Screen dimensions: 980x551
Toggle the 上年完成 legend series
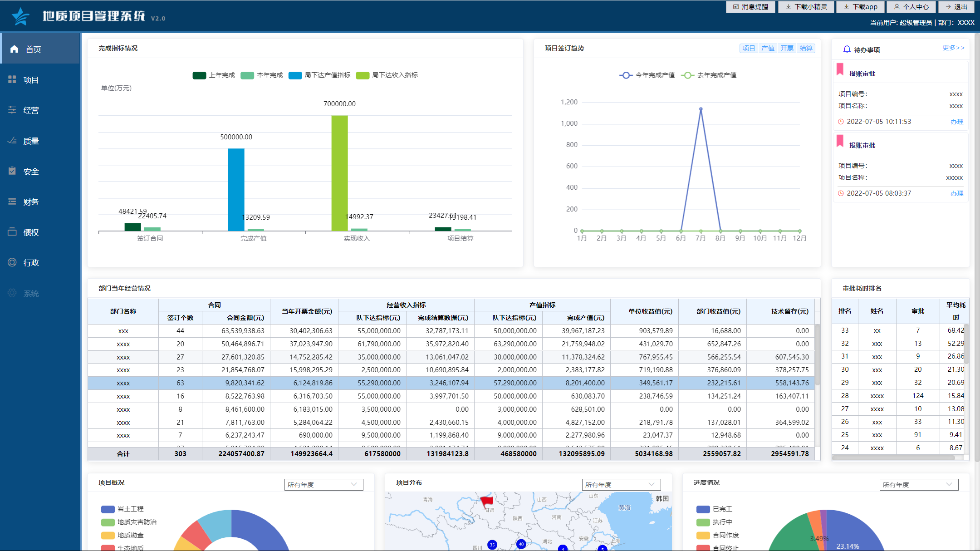(x=214, y=75)
